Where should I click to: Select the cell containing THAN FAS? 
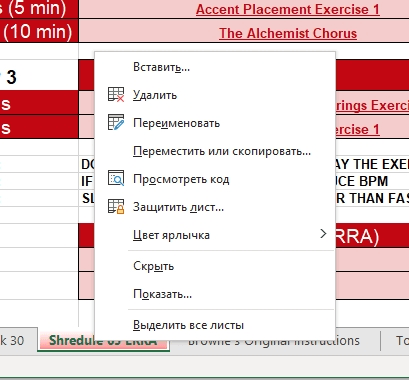[372, 198]
